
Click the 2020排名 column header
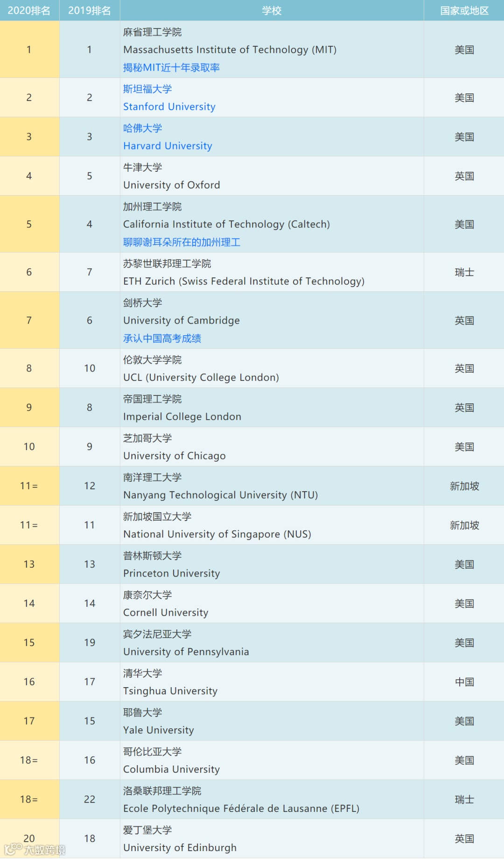(x=29, y=10)
